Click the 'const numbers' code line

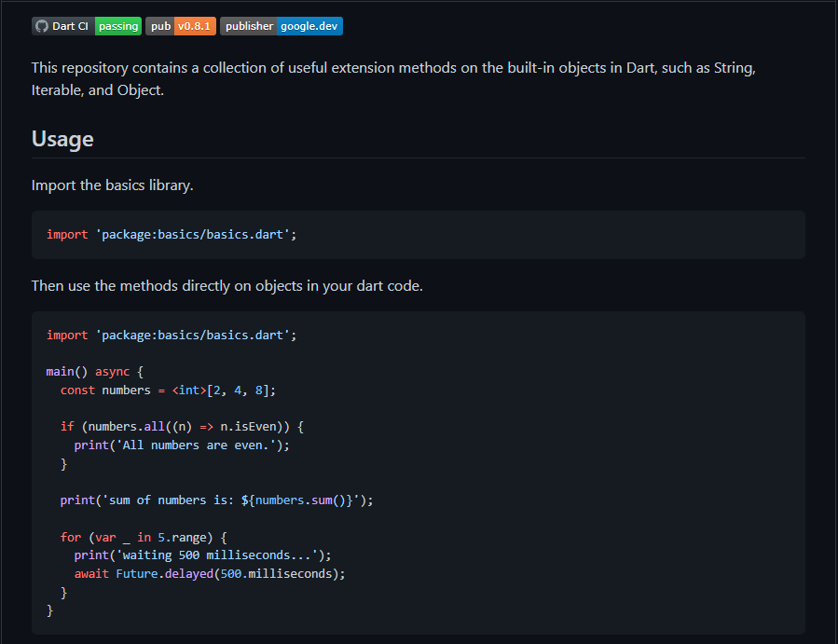168,391
